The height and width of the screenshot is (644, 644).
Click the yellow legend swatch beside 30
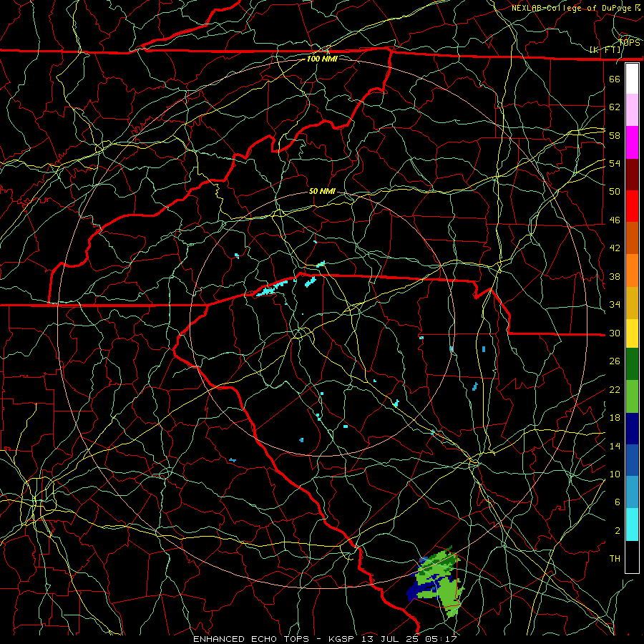click(x=632, y=333)
